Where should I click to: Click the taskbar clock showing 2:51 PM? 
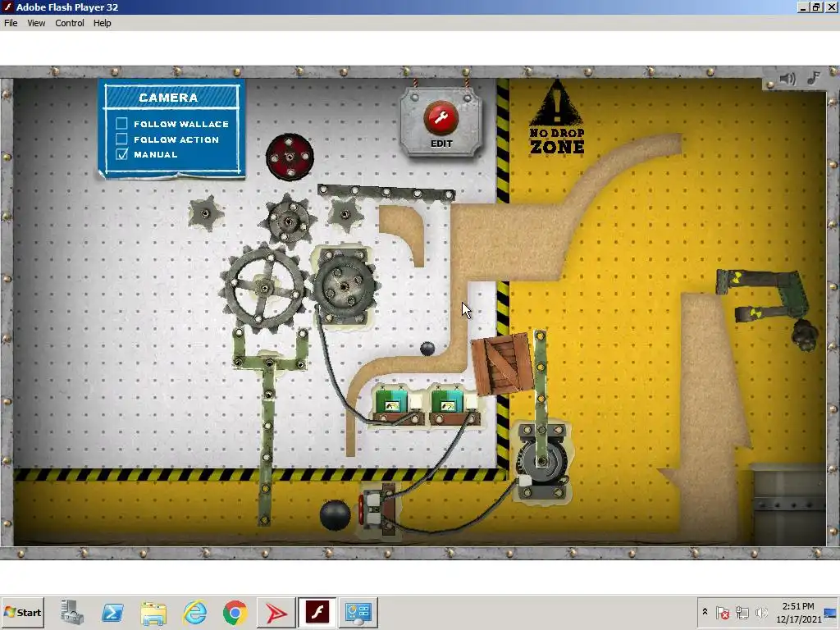798,612
